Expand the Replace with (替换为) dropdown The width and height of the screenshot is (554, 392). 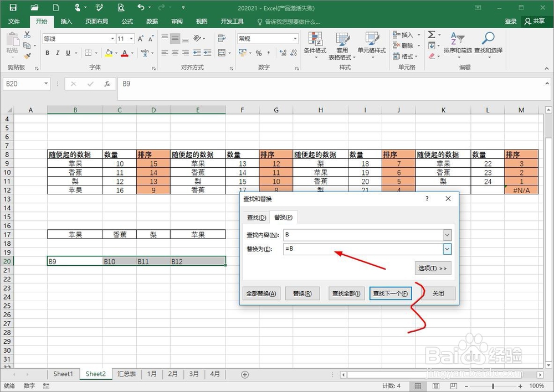tap(447, 249)
